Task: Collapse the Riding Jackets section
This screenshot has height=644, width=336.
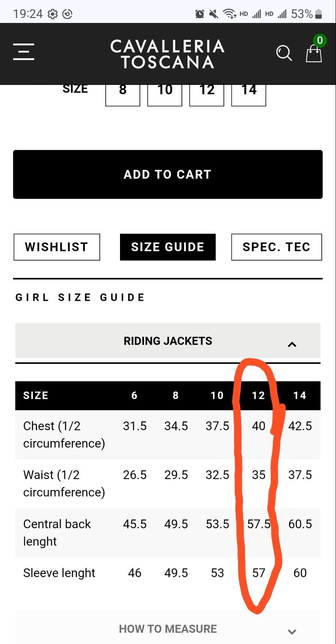Action: coord(168,341)
